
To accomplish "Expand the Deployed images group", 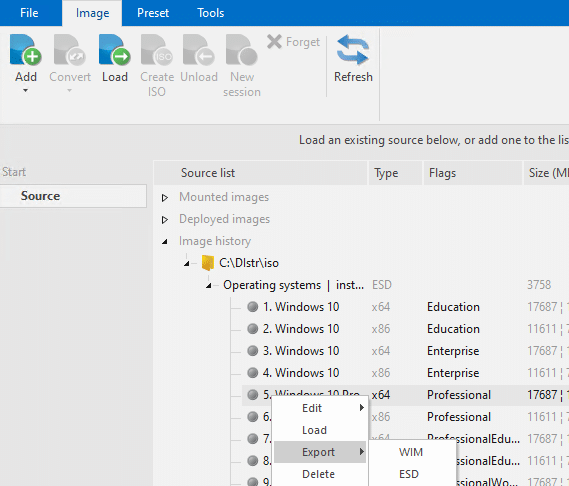I will [x=165, y=220].
